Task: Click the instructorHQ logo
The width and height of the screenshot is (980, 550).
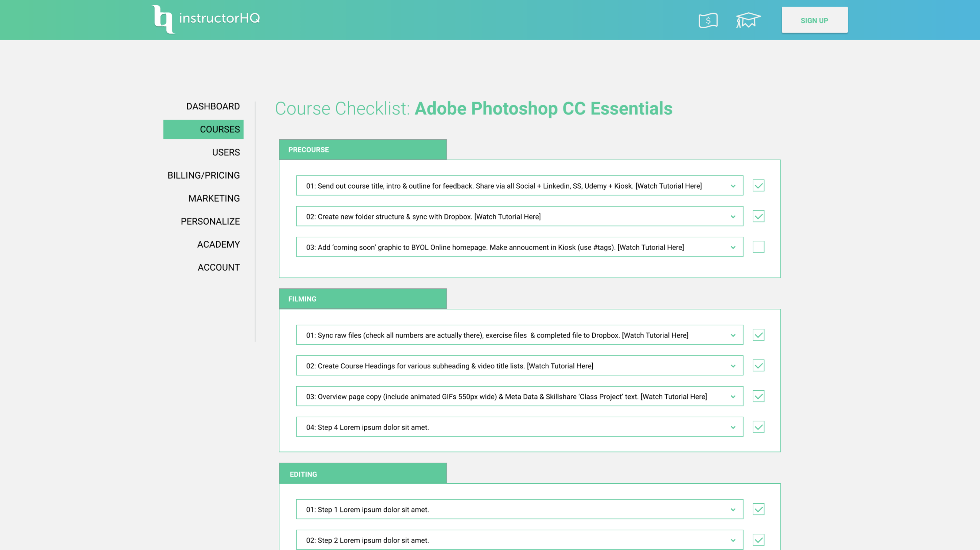Action: [205, 19]
